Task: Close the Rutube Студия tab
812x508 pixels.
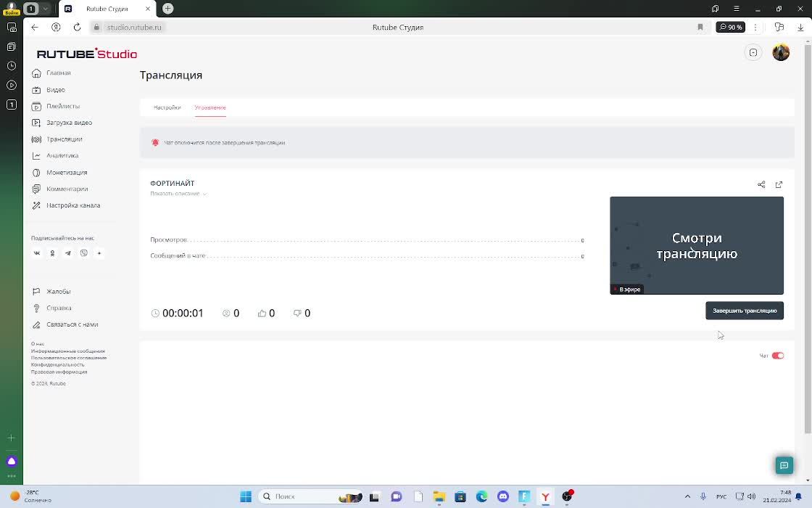Action: click(148, 9)
